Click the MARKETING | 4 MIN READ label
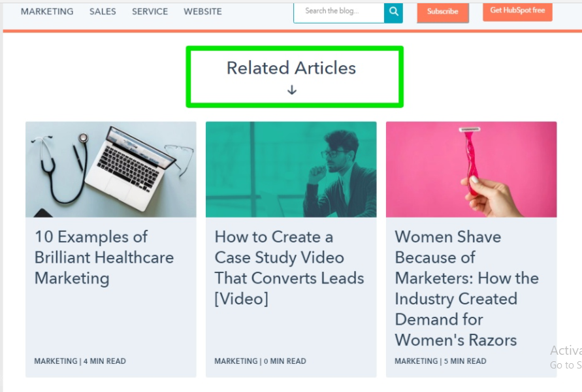 [80, 361]
